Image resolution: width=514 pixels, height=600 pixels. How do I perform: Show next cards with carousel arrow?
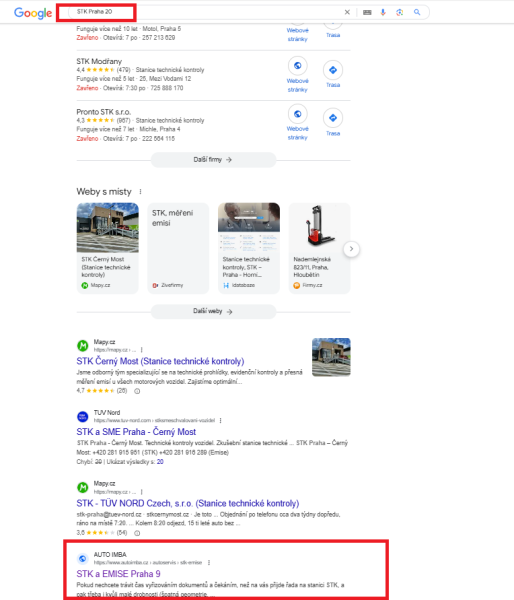[351, 249]
